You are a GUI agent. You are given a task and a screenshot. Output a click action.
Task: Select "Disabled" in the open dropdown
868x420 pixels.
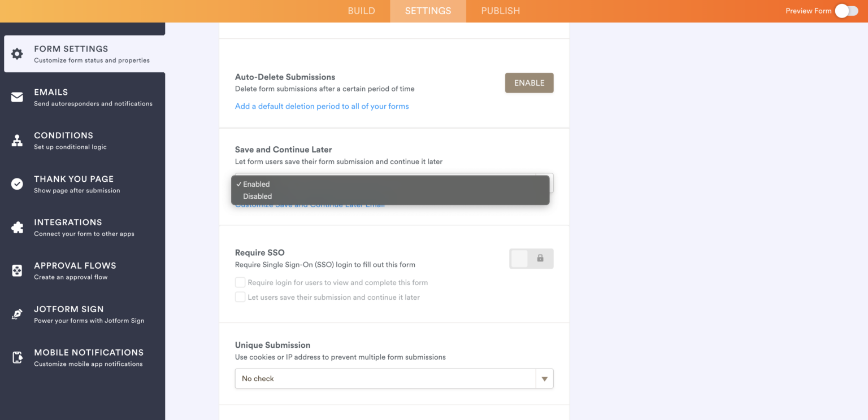(x=257, y=196)
